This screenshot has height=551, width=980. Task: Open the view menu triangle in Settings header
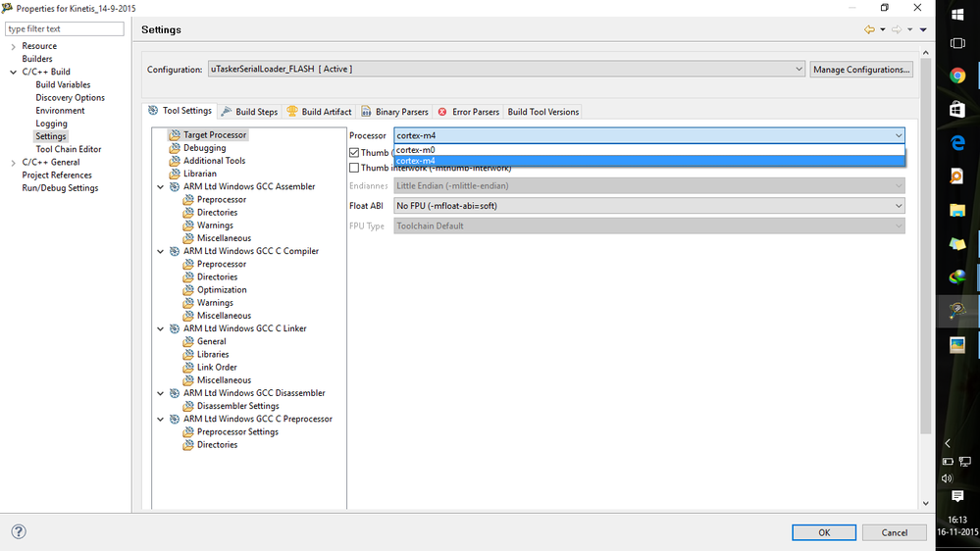[x=923, y=29]
